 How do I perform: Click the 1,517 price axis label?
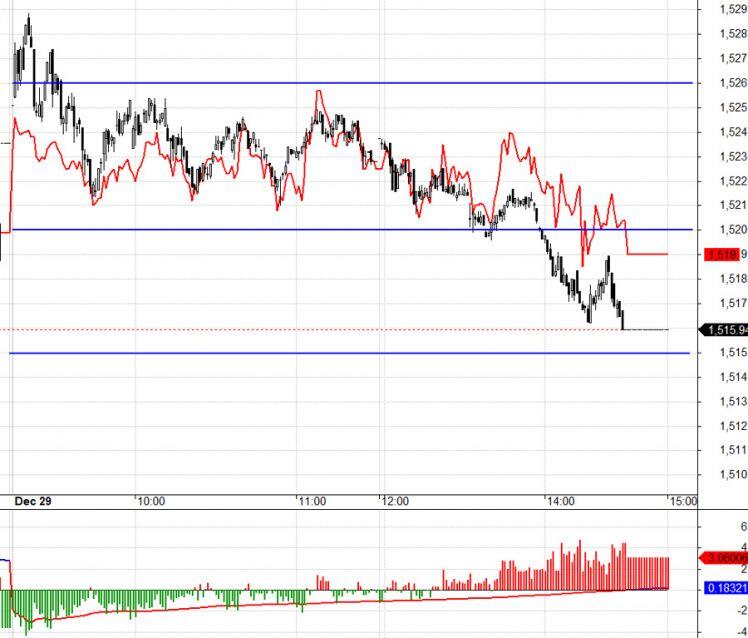tap(733, 303)
